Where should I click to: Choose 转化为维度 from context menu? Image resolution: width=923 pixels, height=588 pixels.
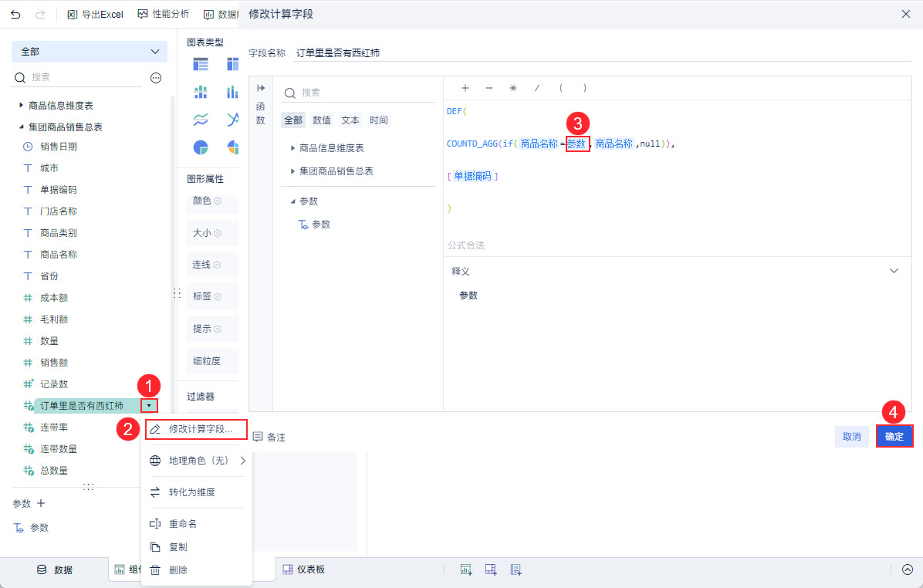point(197,492)
